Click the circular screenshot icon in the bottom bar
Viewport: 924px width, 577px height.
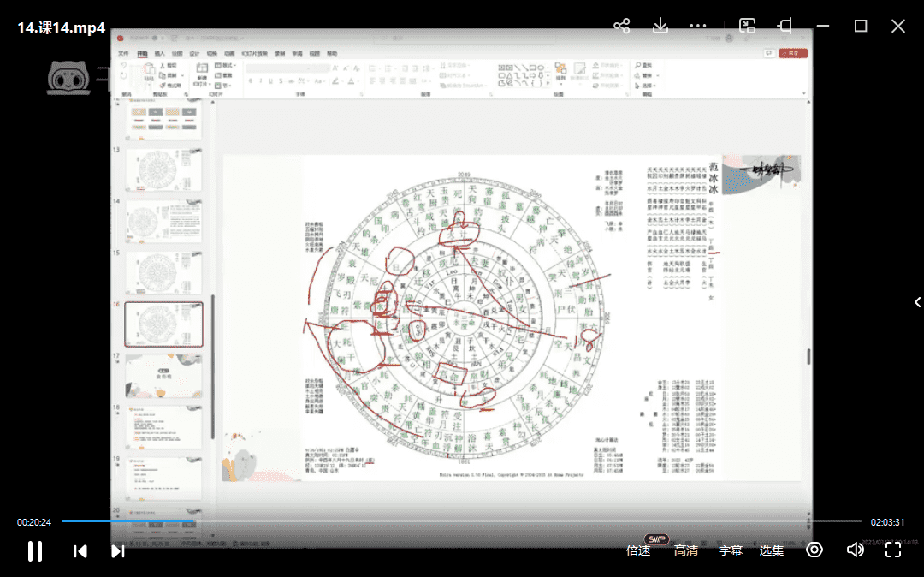click(x=814, y=550)
